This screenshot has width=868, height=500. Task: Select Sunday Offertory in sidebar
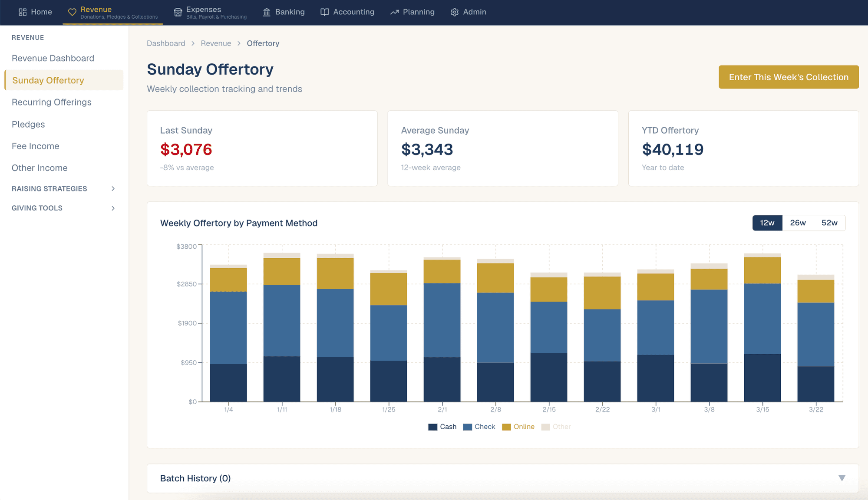click(64, 80)
